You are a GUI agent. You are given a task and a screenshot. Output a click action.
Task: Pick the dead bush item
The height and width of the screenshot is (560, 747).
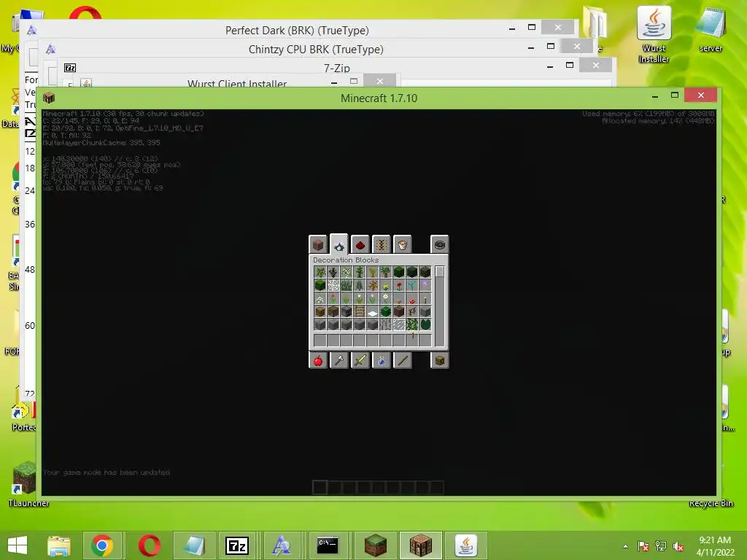[x=373, y=285]
